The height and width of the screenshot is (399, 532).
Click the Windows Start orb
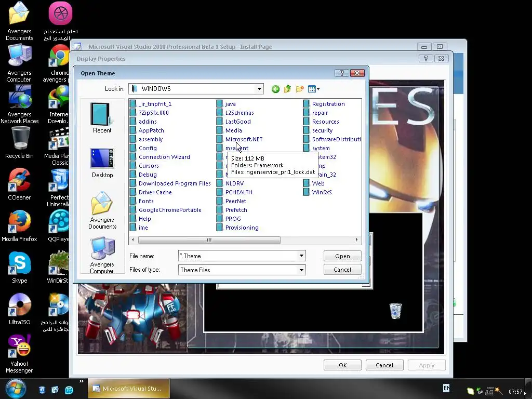click(16, 389)
